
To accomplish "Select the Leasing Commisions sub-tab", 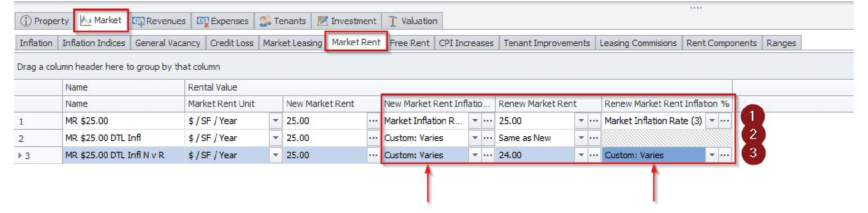I will 638,43.
